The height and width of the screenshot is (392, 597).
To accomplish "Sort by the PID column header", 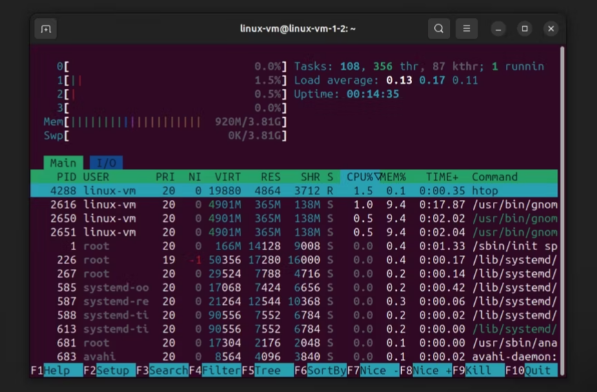I will (67, 177).
